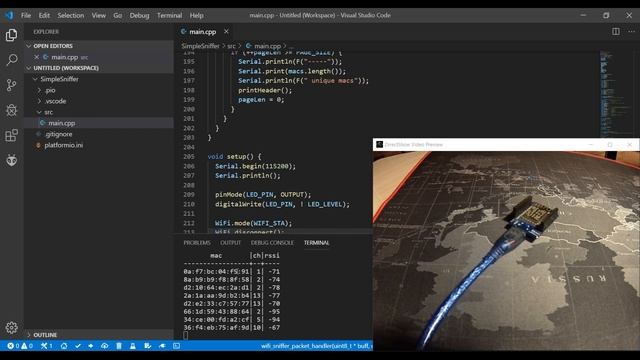Click the Run Task icon in status bar
The width and height of the screenshot is (640, 360).
(x=147, y=346)
